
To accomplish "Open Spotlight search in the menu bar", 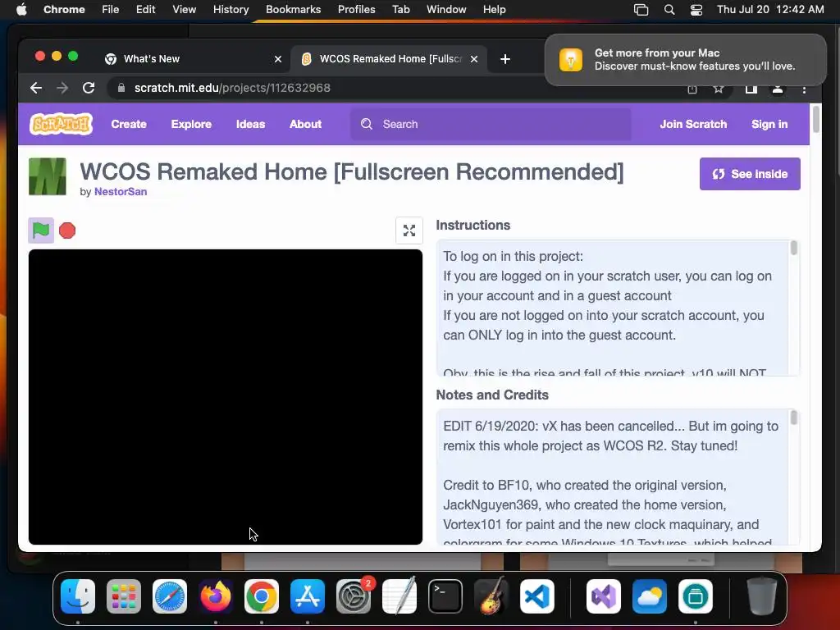I will (669, 9).
